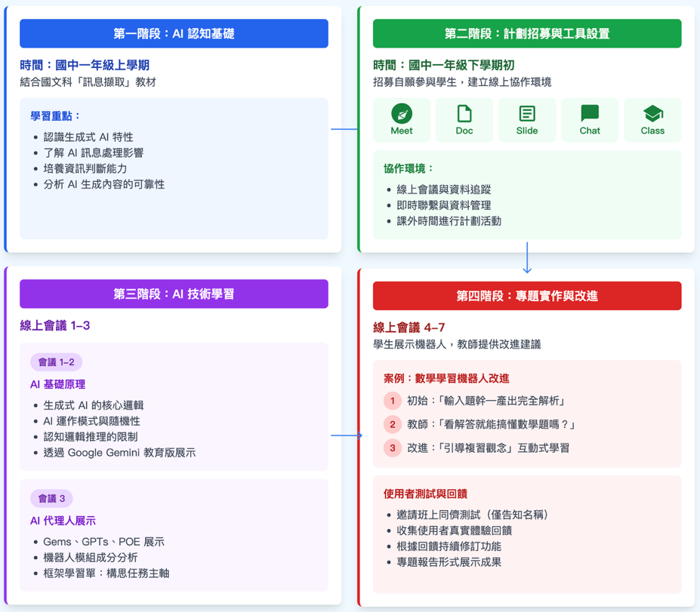The height and width of the screenshot is (612, 700).
Task: Select the numbered circle 2 step
Action: click(x=393, y=424)
